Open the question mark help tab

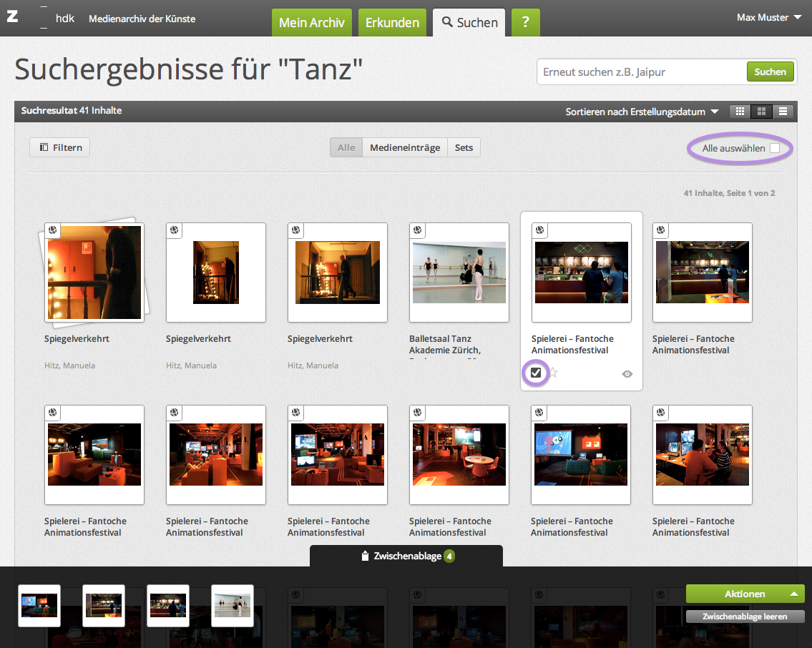[525, 23]
